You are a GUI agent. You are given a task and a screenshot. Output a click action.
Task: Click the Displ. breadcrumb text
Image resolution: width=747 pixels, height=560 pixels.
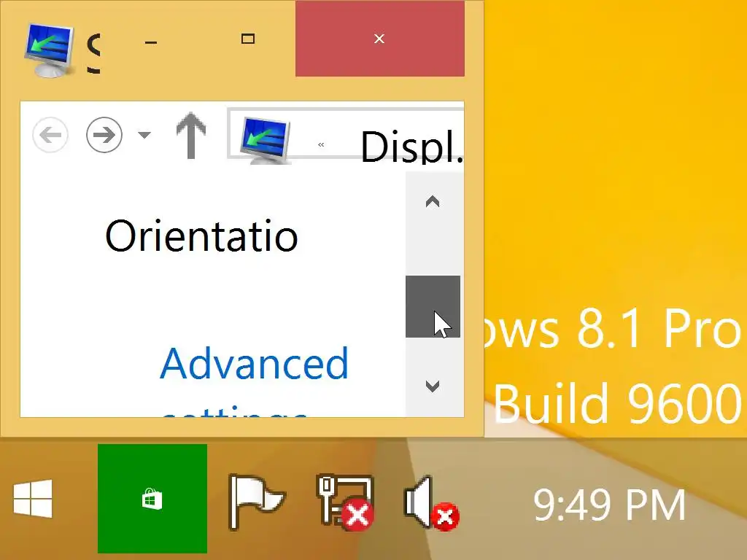[x=411, y=147]
